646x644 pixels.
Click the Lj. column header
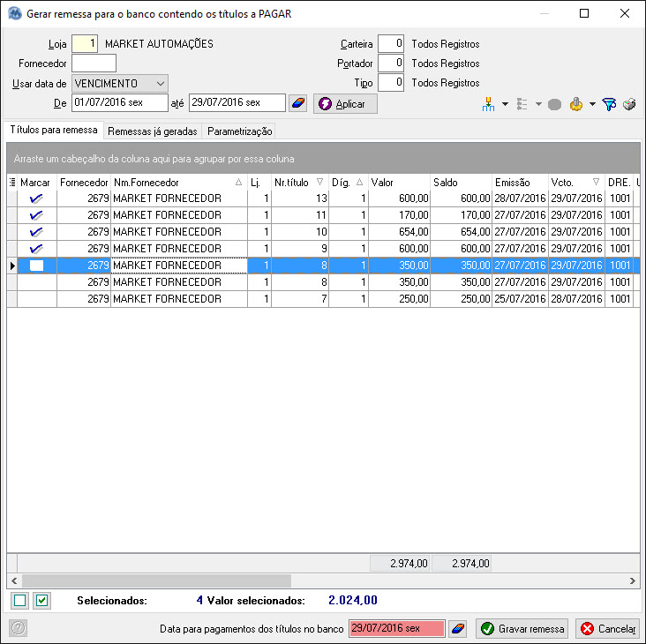pyautogui.click(x=259, y=183)
